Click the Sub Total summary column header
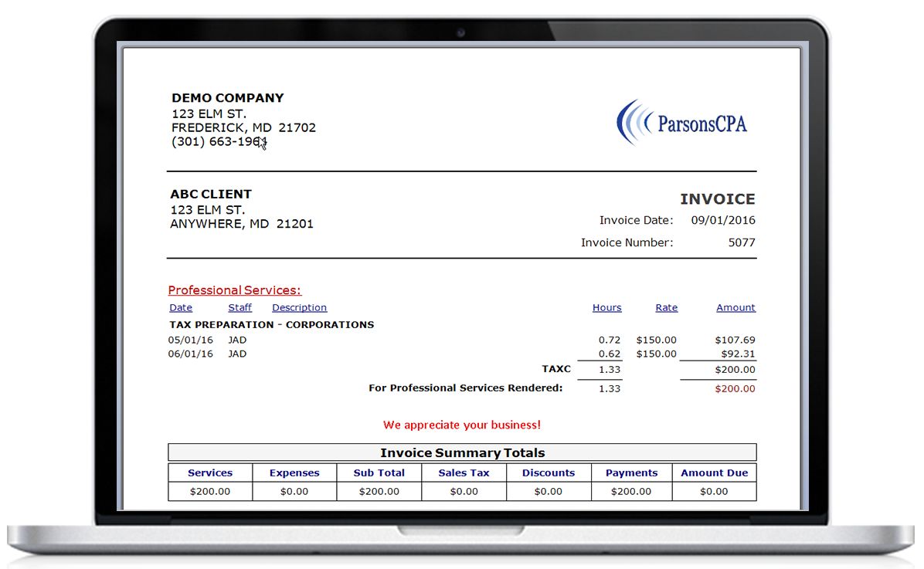The width and height of the screenshot is (924, 569). [x=379, y=473]
